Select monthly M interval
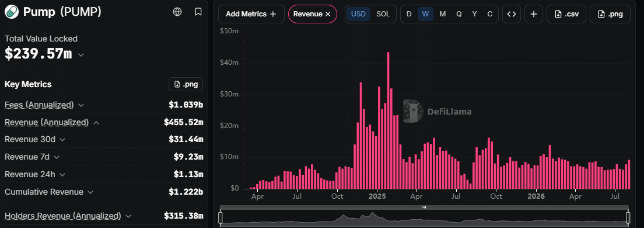 click(x=442, y=14)
